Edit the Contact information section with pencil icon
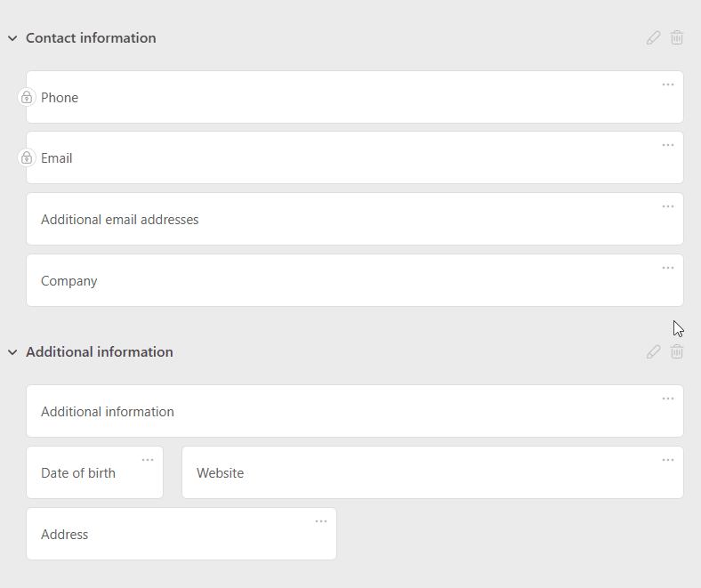The image size is (701, 588). pyautogui.click(x=654, y=38)
